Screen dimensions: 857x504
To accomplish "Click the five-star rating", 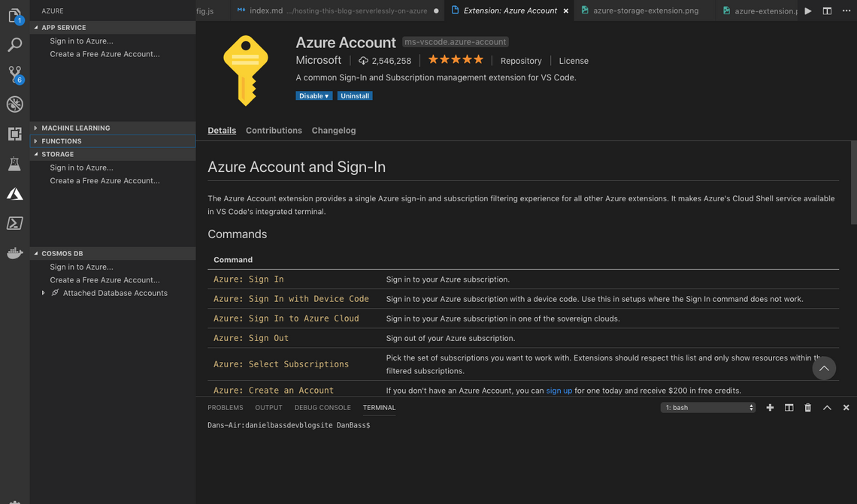I will pyautogui.click(x=456, y=59).
